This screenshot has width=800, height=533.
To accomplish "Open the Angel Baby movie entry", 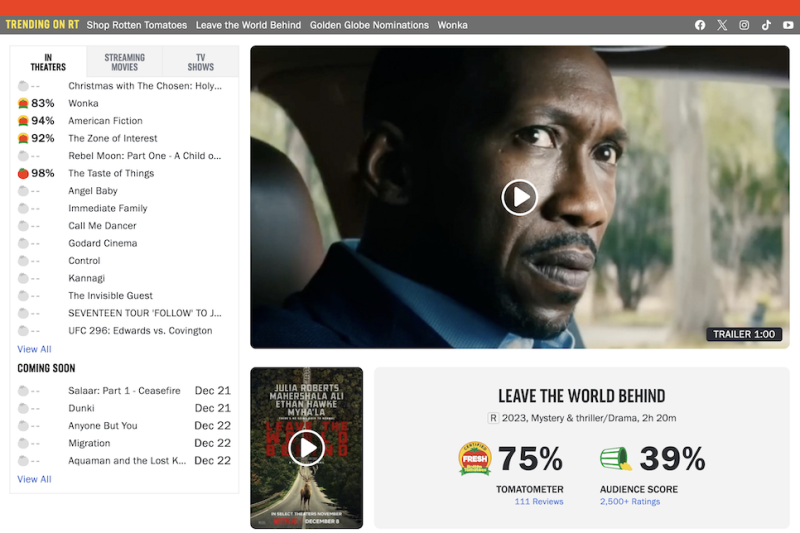I will coord(93,191).
